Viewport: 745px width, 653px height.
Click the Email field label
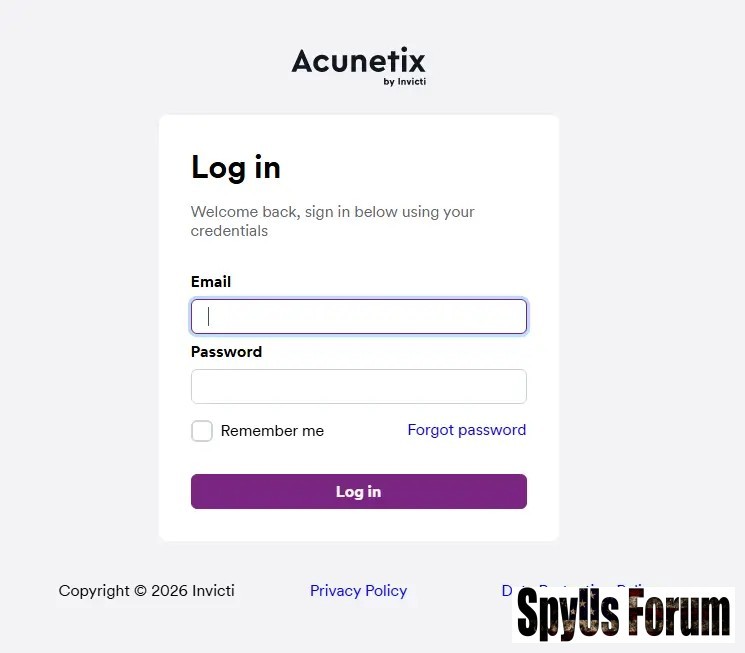coord(211,282)
